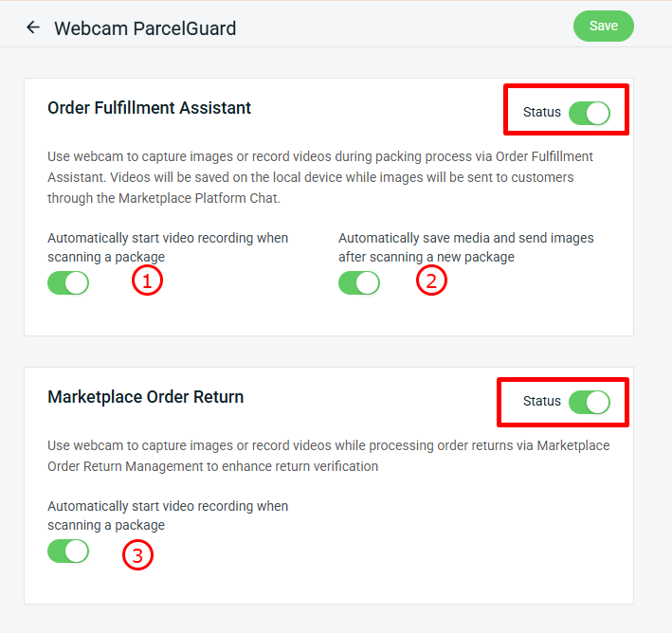
Task: Disable auto video recording for Order Fulfillment
Action: (x=68, y=282)
